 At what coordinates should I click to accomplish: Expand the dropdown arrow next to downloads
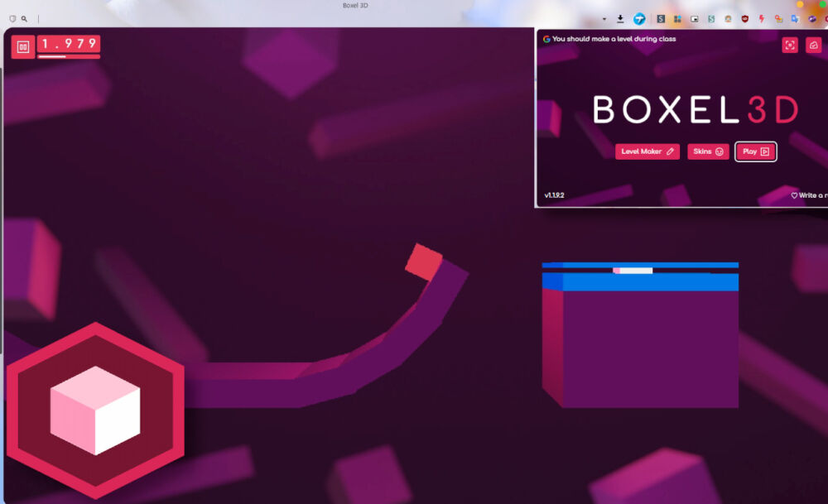coord(604,18)
